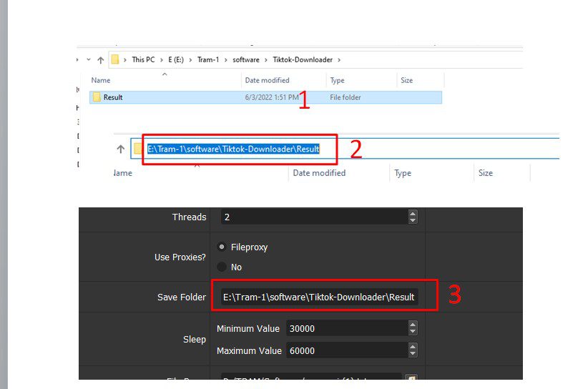Decrease the Sleep Minimum Value with the down arrow
This screenshot has height=389, width=588.
[413, 332]
